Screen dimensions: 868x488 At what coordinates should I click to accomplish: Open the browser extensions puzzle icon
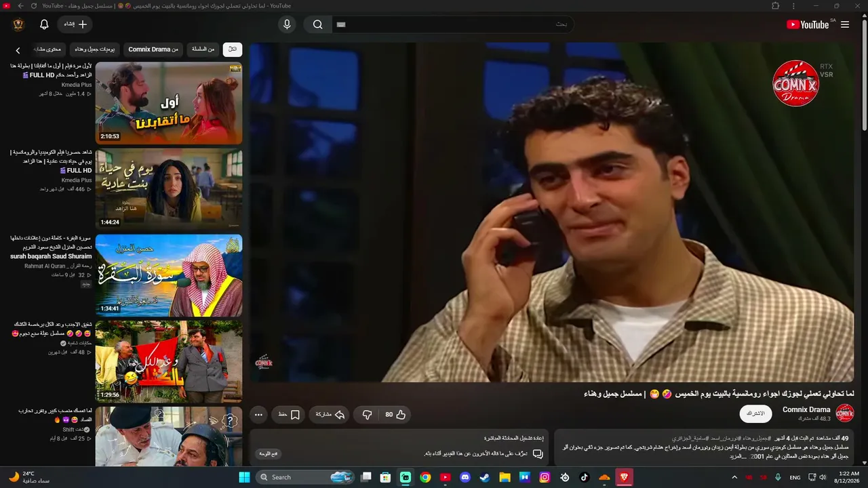(776, 6)
